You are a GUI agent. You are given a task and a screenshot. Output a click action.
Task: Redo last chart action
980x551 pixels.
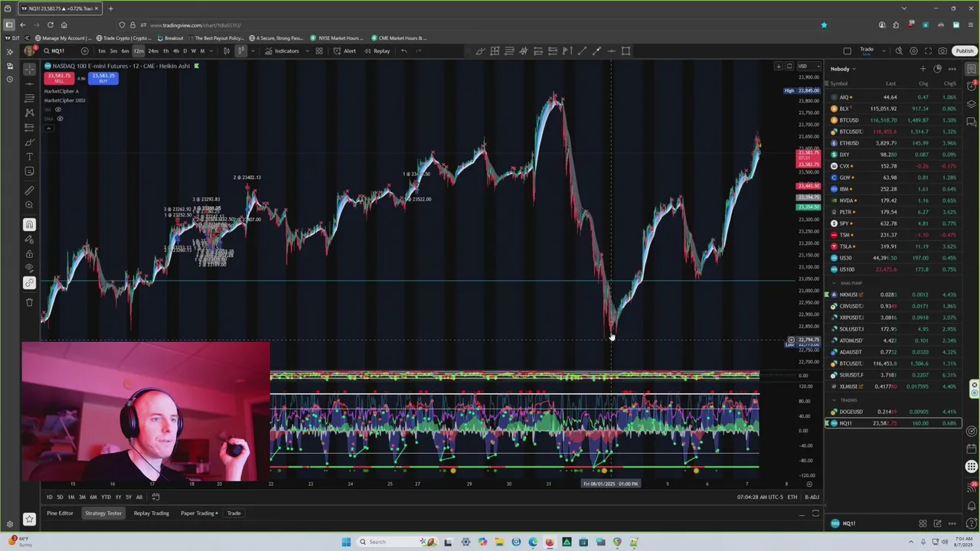pos(418,51)
